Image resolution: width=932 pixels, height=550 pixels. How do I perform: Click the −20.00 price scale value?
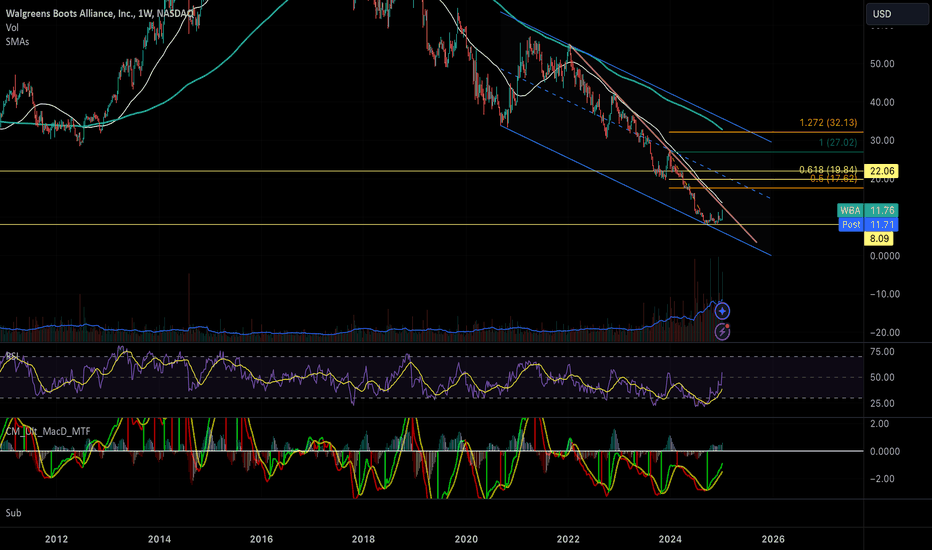(885, 332)
